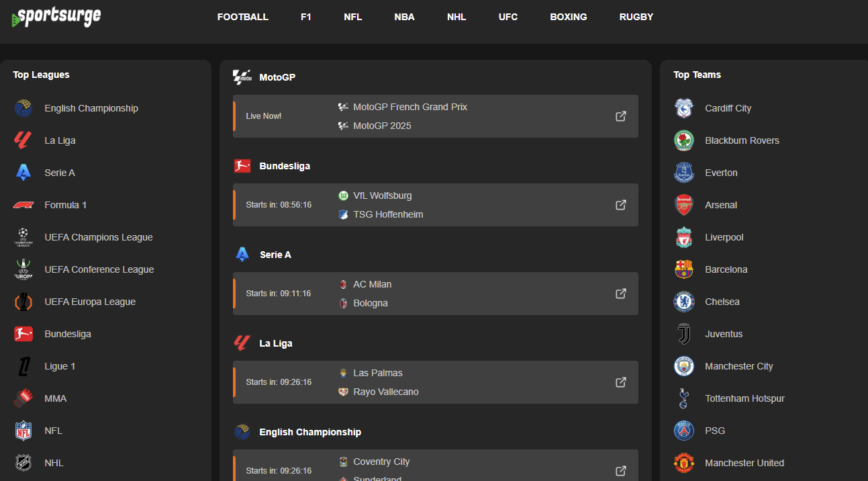Click the MotoGP section heading
The width and height of the screenshot is (868, 481).
click(x=277, y=77)
